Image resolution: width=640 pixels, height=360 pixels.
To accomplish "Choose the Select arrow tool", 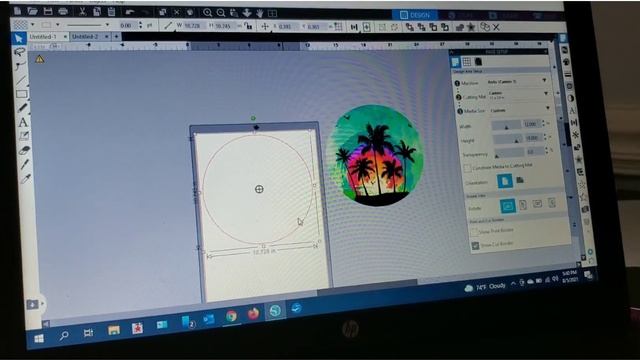I will coord(18,38).
